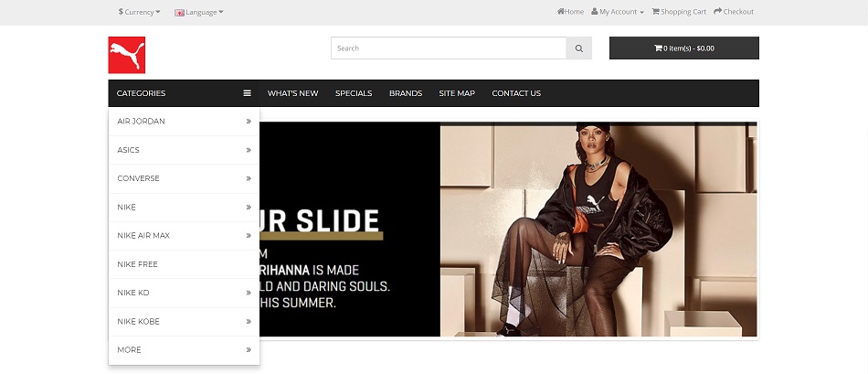Click the Rihanna Fur Slide banner image
Image resolution: width=868 pixels, height=374 pixels.
tap(508, 229)
